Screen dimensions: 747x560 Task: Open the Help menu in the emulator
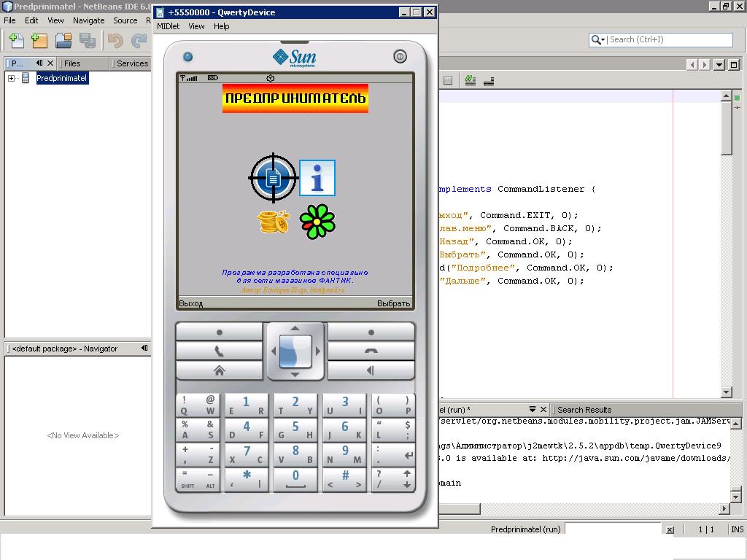coord(222,26)
